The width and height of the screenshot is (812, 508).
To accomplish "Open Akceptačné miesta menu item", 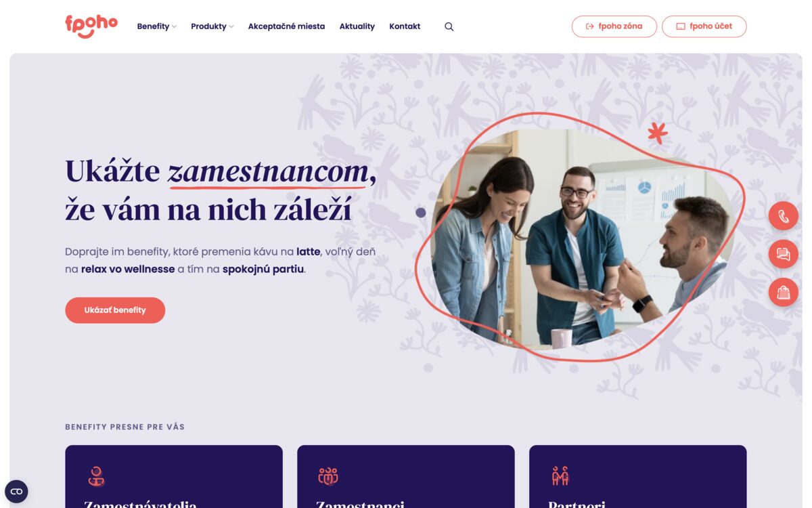I will tap(286, 26).
